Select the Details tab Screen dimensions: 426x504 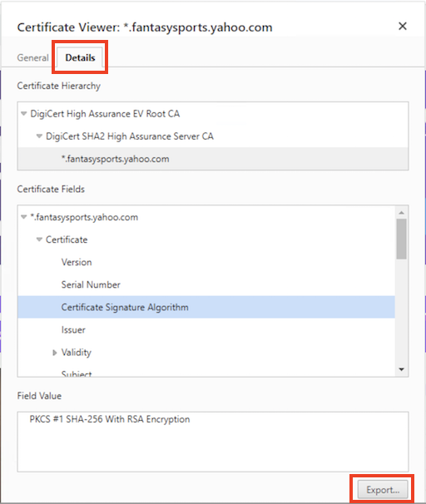[80, 58]
